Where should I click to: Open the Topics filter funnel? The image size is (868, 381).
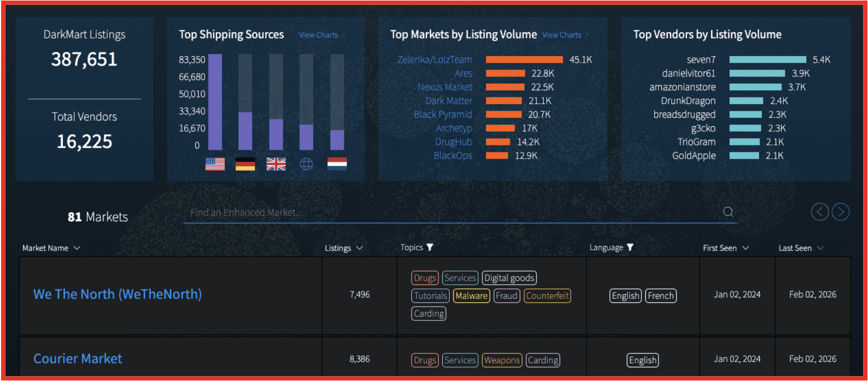(x=430, y=248)
